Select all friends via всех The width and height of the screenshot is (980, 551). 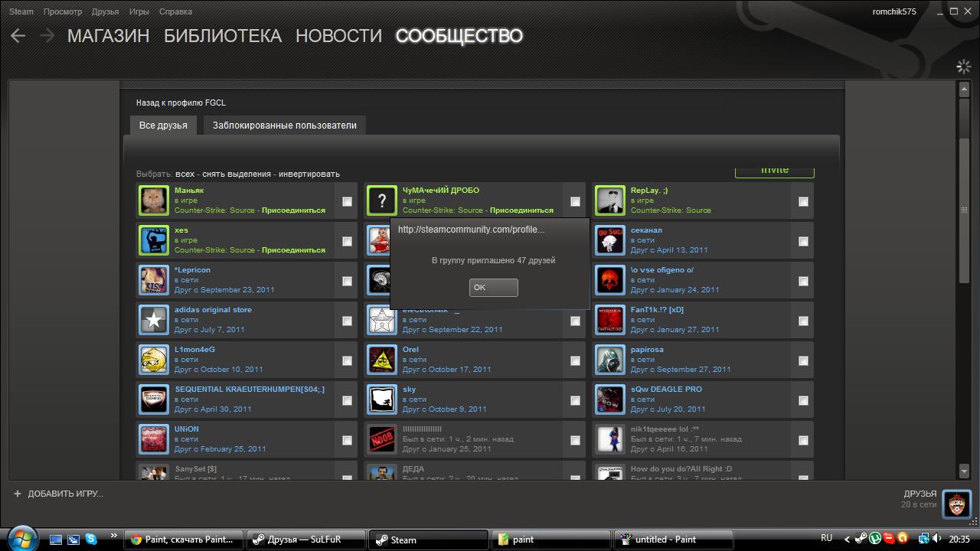click(x=185, y=174)
